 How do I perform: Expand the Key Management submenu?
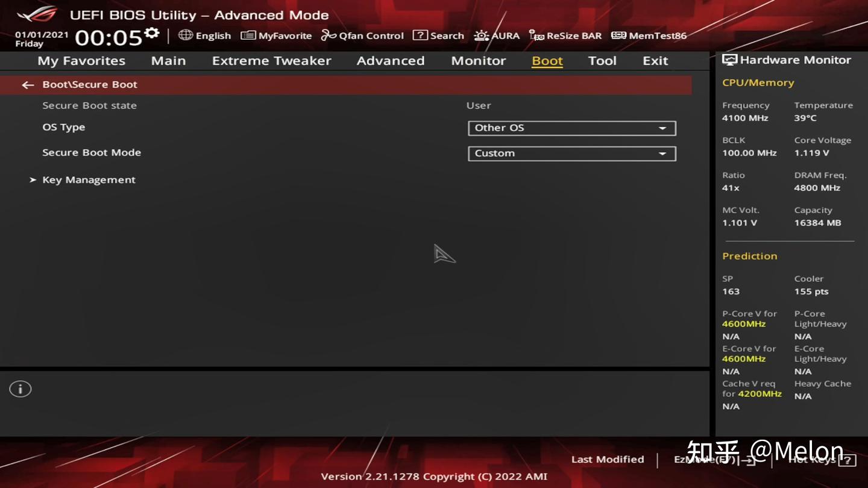[89, 180]
